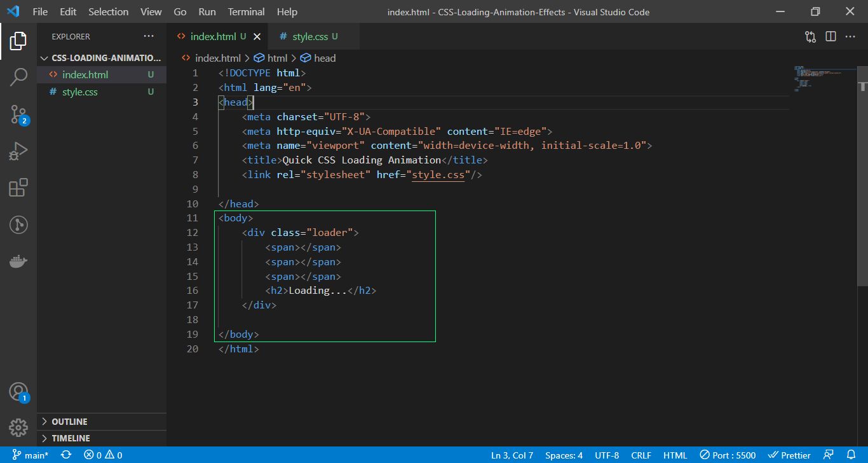868x463 pixels.
Task: Click the VS Code logo icon
Action: point(13,11)
